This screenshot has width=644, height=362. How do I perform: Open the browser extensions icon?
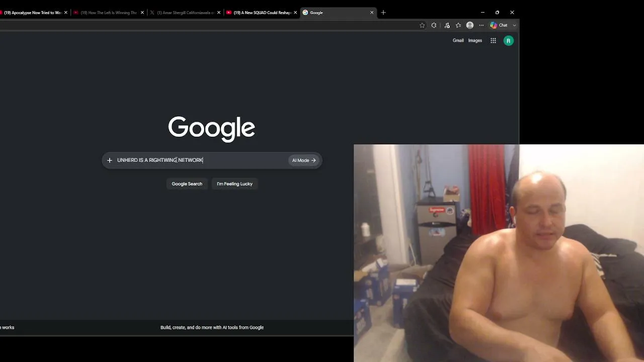pyautogui.click(x=434, y=25)
